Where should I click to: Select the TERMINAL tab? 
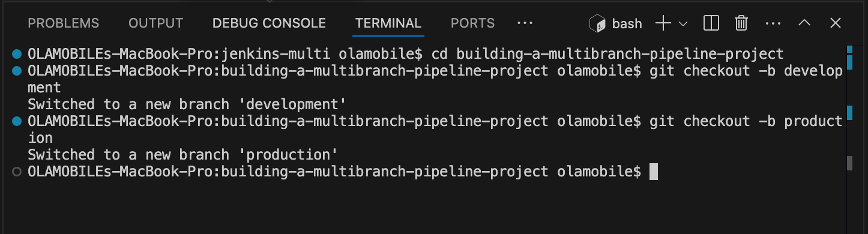(388, 23)
